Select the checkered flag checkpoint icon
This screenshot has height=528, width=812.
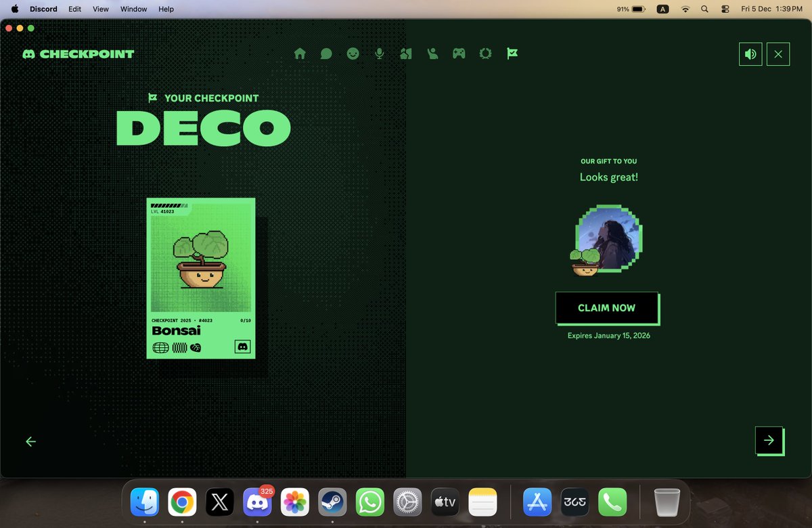point(512,53)
